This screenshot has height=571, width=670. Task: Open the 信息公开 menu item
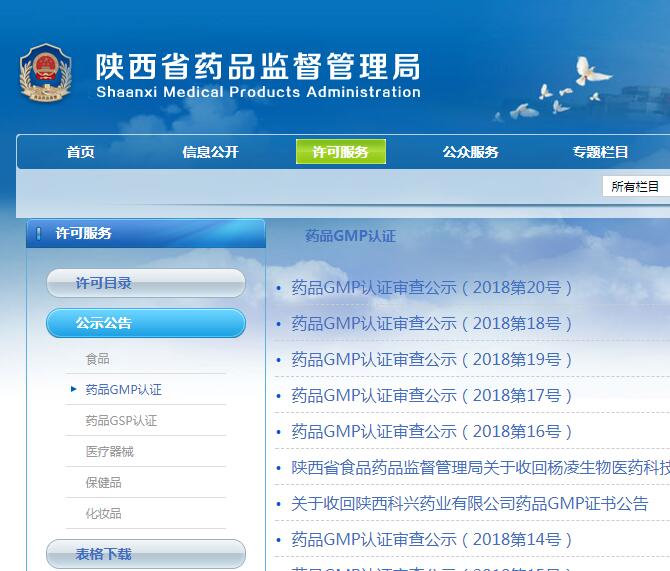[x=210, y=152]
